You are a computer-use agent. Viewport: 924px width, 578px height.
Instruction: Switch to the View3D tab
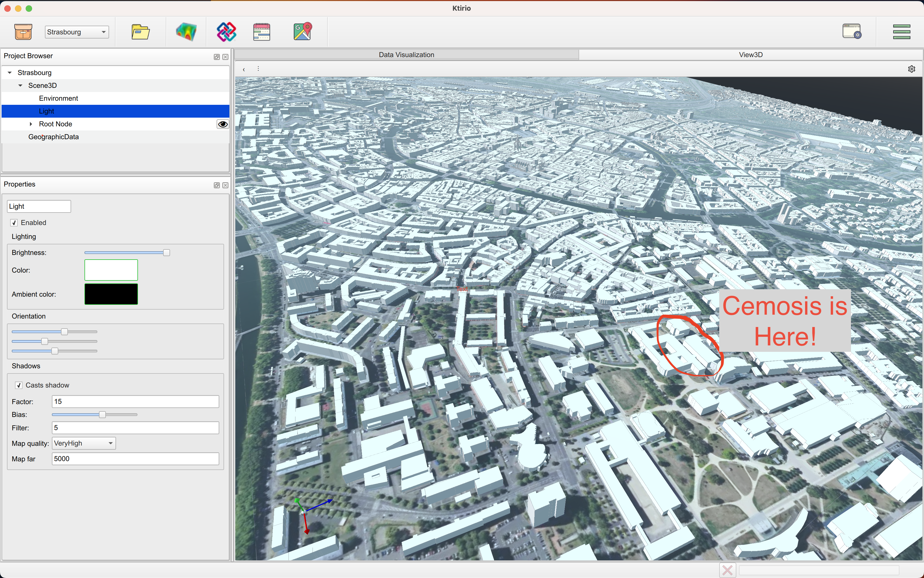[751, 55]
